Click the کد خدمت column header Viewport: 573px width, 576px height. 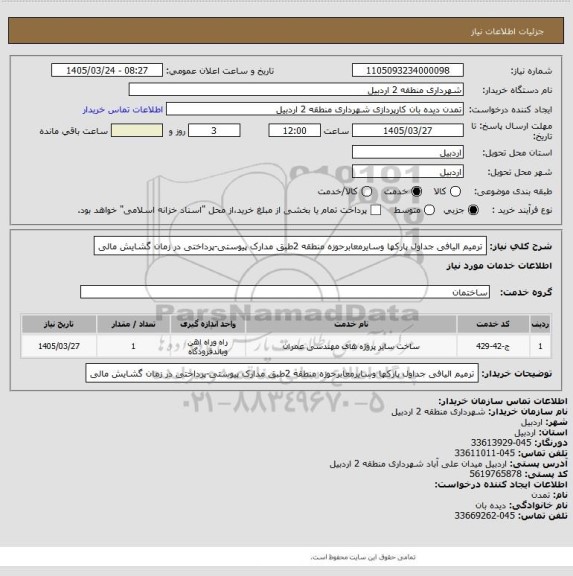[493, 324]
